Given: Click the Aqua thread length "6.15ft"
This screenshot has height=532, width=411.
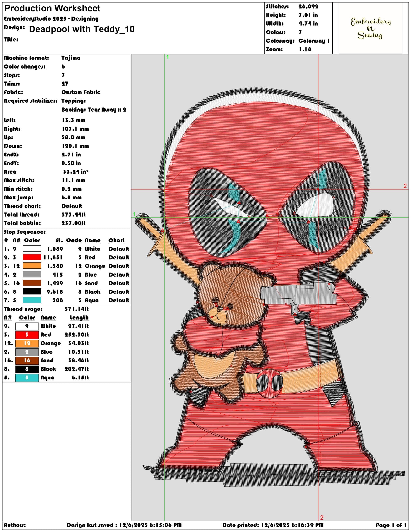Looking at the screenshot, I should click(x=80, y=378).
